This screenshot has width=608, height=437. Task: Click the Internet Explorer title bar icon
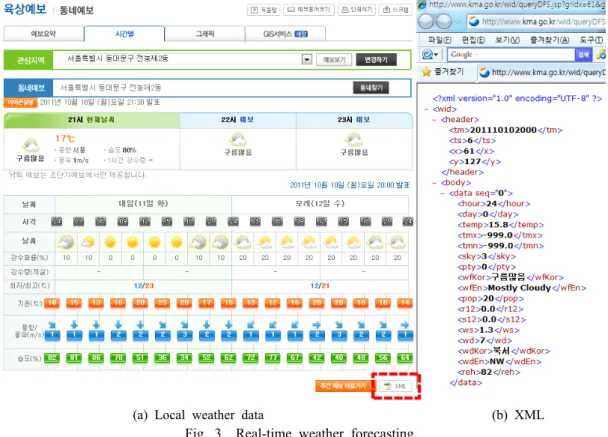tap(421, 4)
